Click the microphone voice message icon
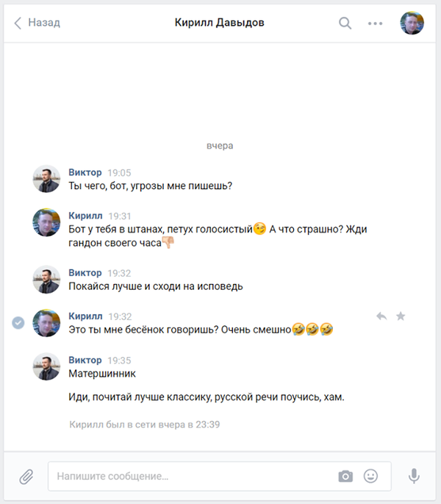The width and height of the screenshot is (441, 504). pyautogui.click(x=415, y=476)
